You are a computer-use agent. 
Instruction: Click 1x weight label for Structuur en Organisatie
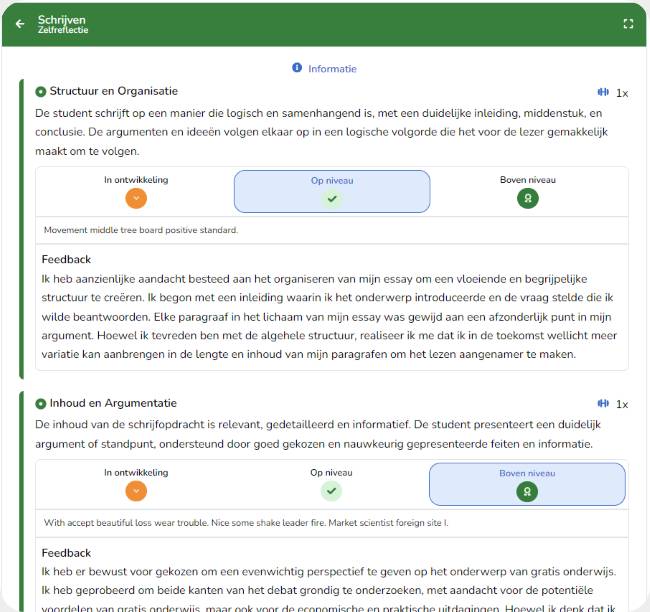tap(622, 93)
